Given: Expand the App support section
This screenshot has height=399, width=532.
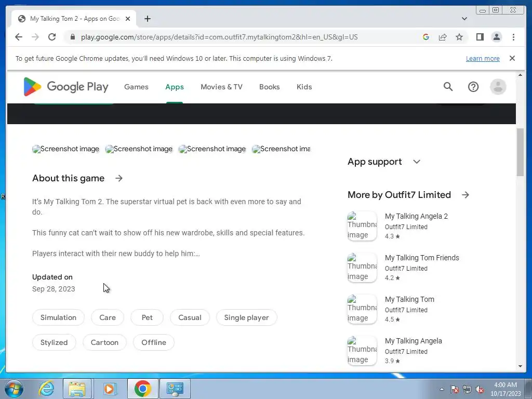Looking at the screenshot, I should (417, 162).
